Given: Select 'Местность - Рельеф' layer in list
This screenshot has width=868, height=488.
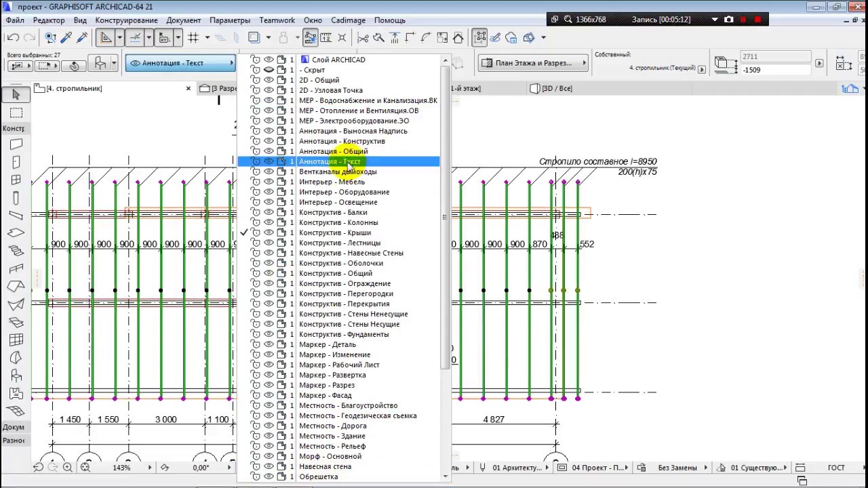Looking at the screenshot, I should (339, 446).
